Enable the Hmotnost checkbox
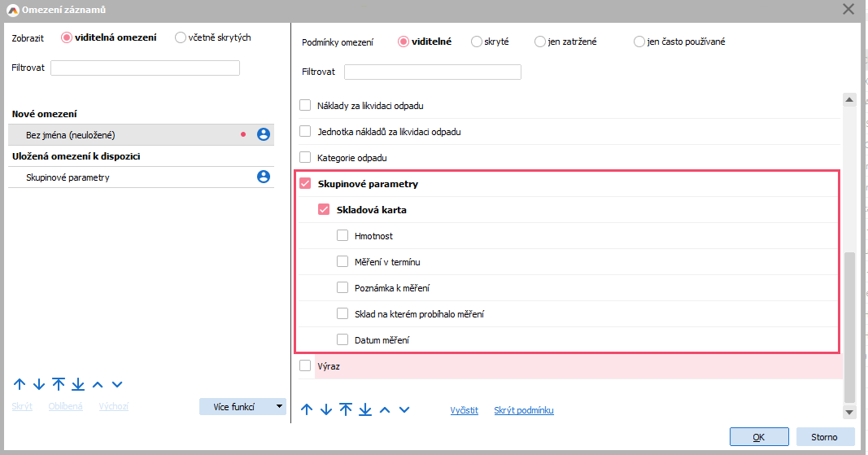 [x=342, y=236]
